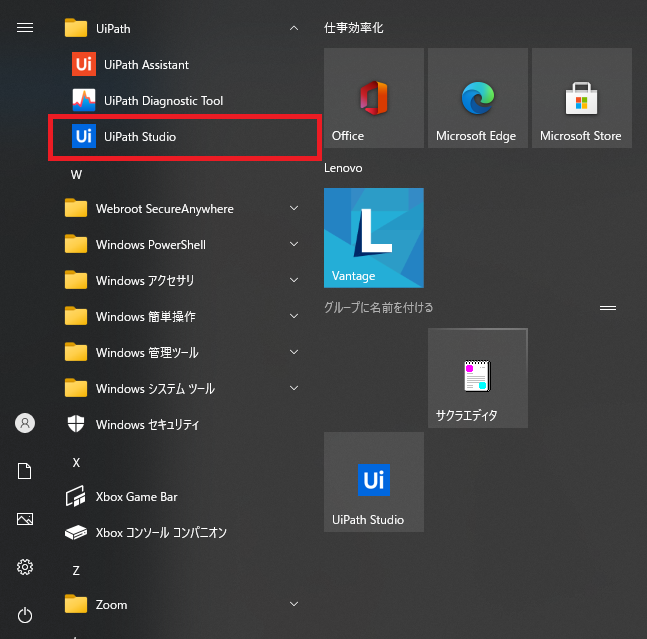Open the Power options button
The height and width of the screenshot is (639, 647).
25,615
